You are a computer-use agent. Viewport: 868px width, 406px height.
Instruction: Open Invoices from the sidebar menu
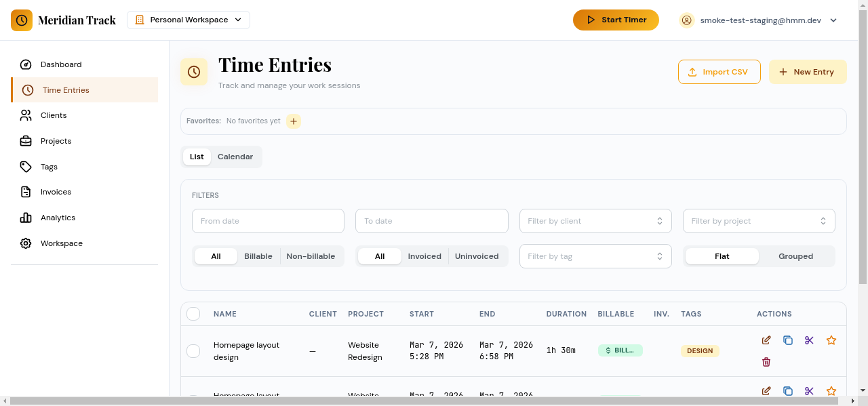pyautogui.click(x=55, y=192)
